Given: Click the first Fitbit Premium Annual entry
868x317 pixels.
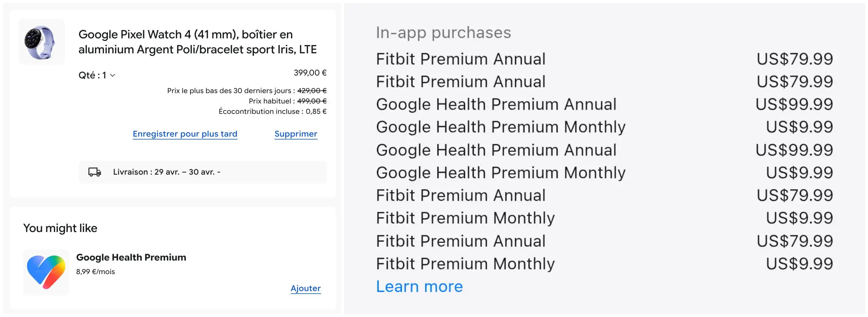Looking at the screenshot, I should (460, 59).
